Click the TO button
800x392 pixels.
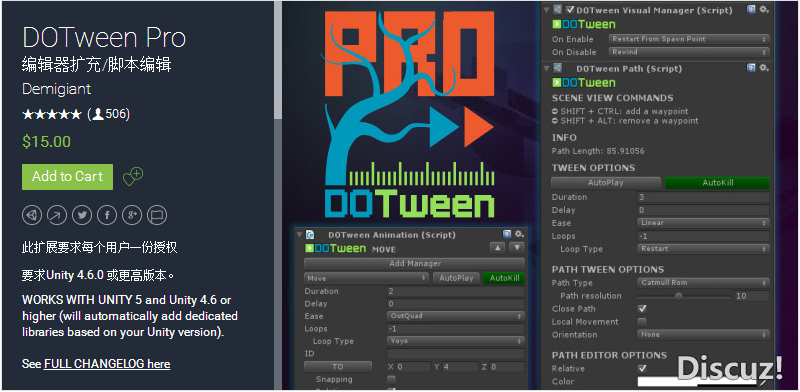point(338,366)
